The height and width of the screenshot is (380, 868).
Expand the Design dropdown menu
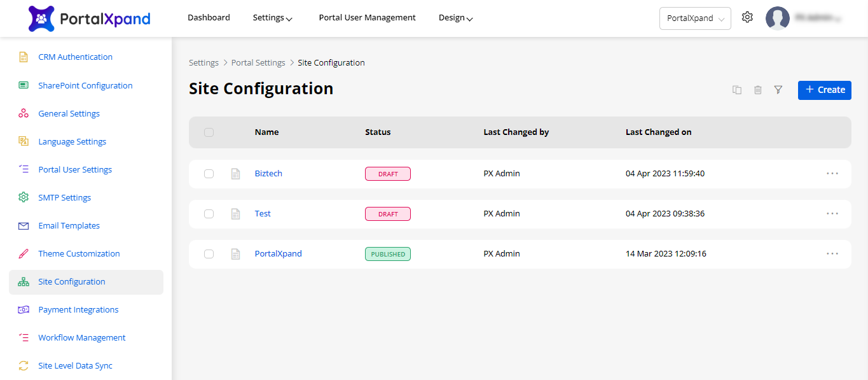pyautogui.click(x=455, y=18)
